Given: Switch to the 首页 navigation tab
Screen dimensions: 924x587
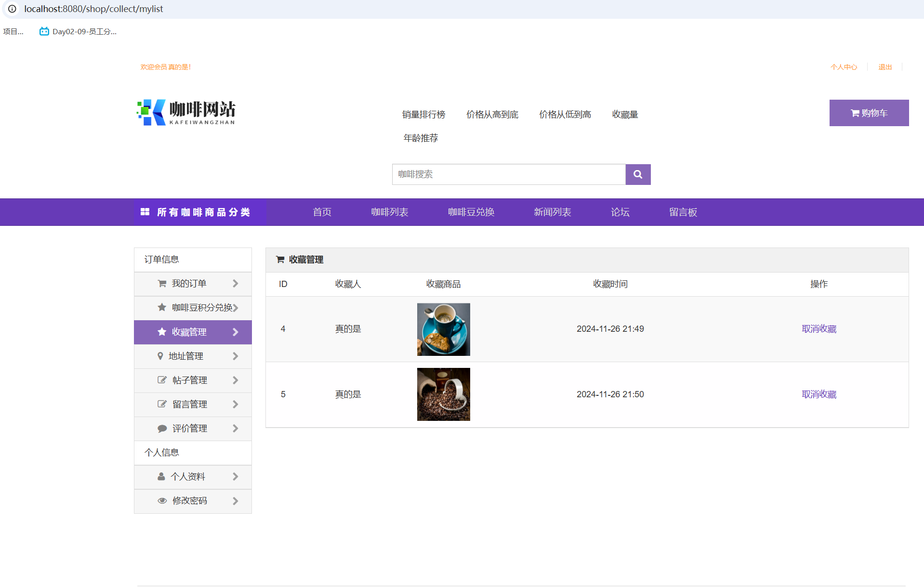Looking at the screenshot, I should (322, 212).
